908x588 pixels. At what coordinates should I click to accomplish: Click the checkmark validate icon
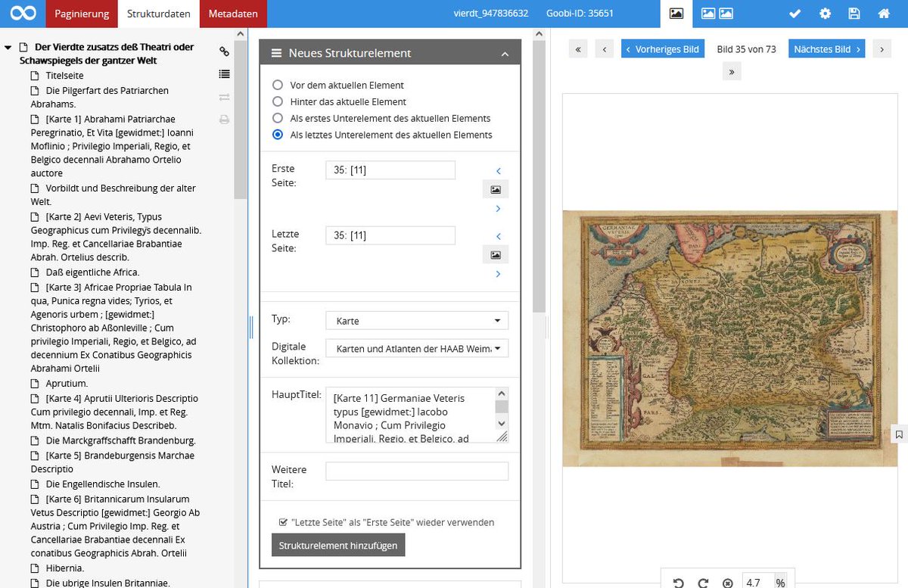[794, 14]
